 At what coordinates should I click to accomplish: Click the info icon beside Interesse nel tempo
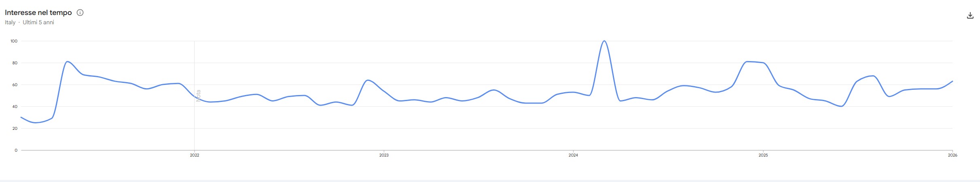[x=80, y=13]
